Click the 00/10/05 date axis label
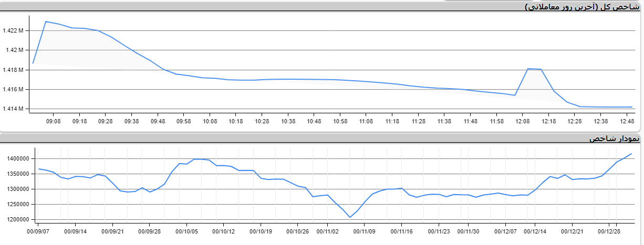Viewport: 644px width, 245px height. pos(186,231)
